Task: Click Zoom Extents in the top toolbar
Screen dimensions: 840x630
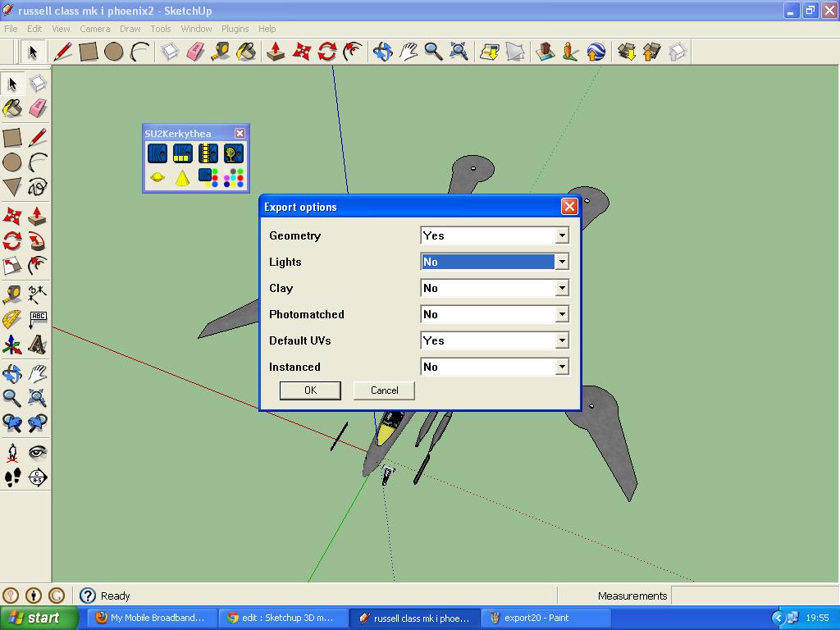Action: [459, 52]
